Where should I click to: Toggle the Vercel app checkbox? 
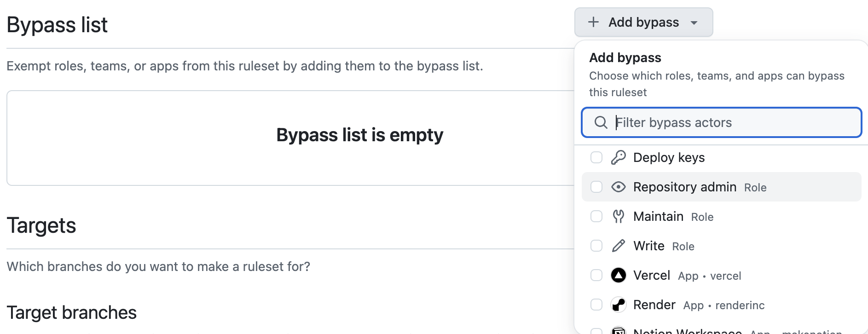pyautogui.click(x=596, y=275)
